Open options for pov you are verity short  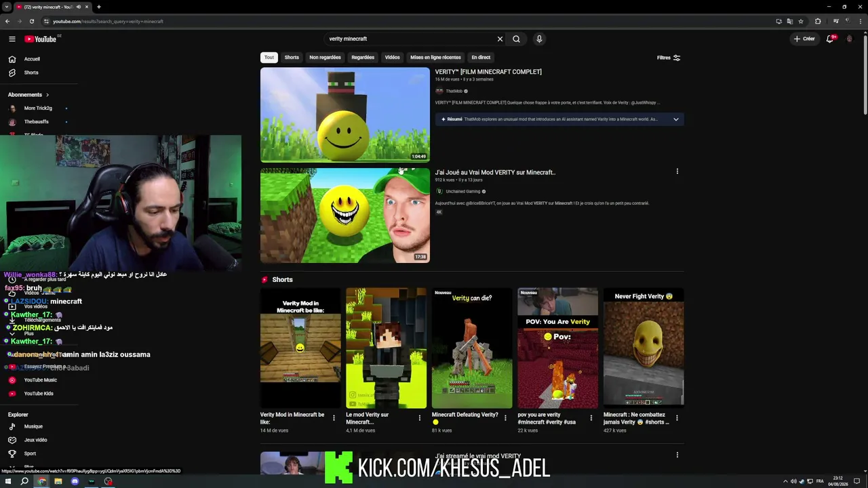click(591, 418)
